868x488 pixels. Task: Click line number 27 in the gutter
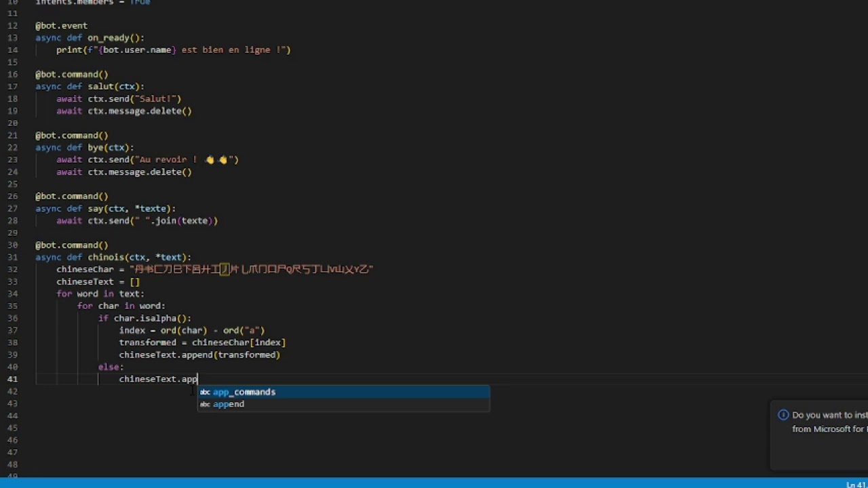tap(12, 208)
